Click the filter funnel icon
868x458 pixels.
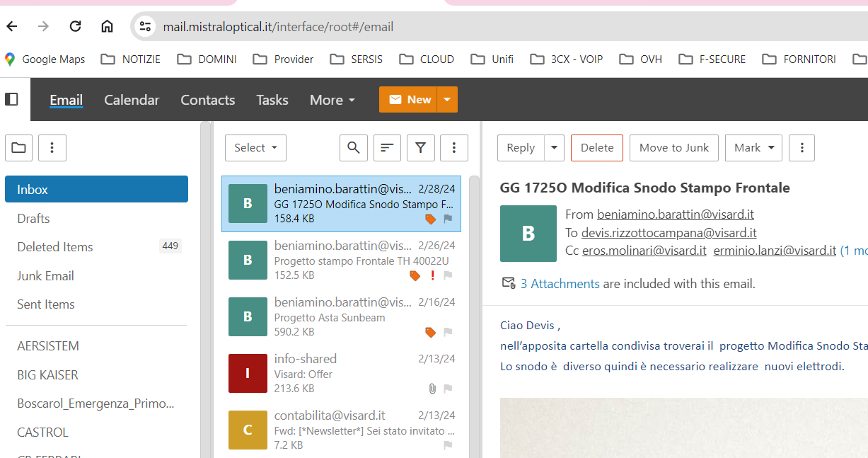(x=420, y=148)
